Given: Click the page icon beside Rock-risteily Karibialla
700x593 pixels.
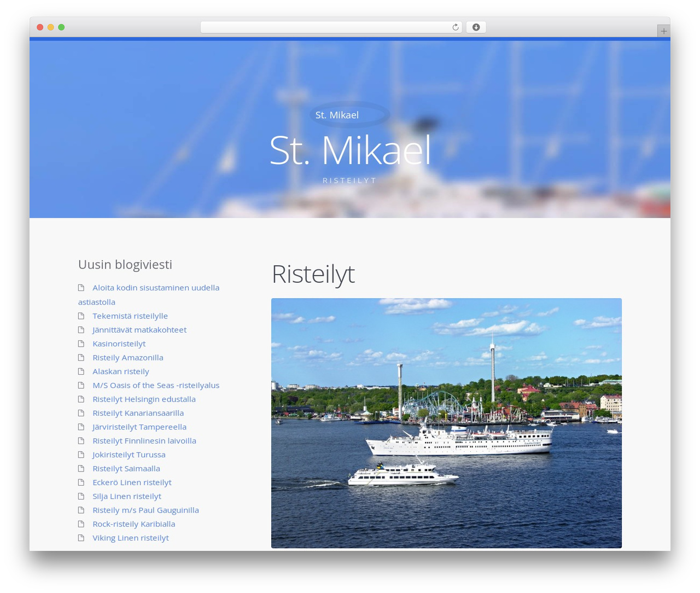Looking at the screenshot, I should 81,524.
